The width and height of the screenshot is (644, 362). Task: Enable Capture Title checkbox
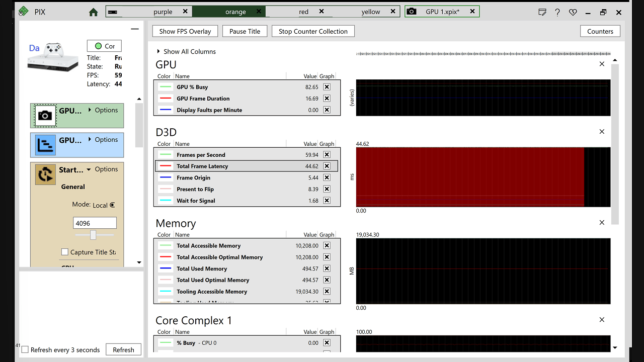coord(64,252)
